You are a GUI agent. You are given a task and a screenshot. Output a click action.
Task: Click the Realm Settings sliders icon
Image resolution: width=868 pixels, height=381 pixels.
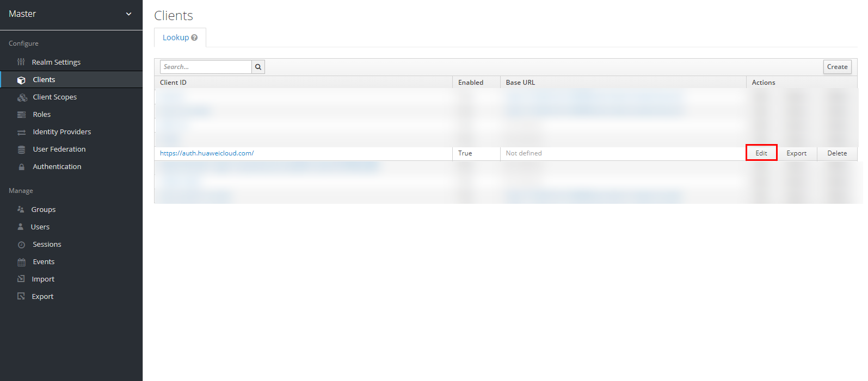pos(21,62)
